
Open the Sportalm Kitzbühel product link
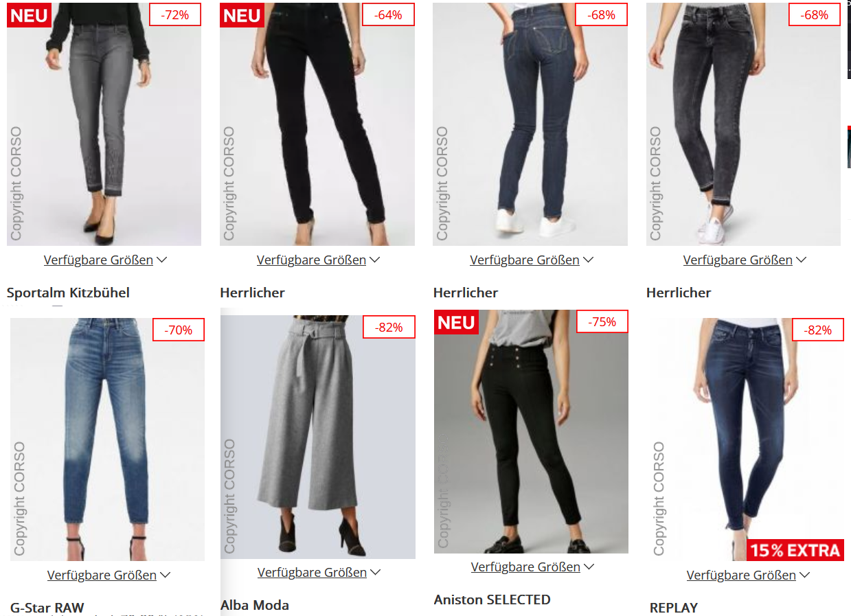68,293
